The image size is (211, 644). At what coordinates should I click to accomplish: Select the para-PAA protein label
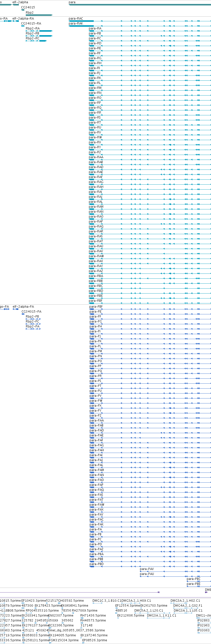pos(96,421)
